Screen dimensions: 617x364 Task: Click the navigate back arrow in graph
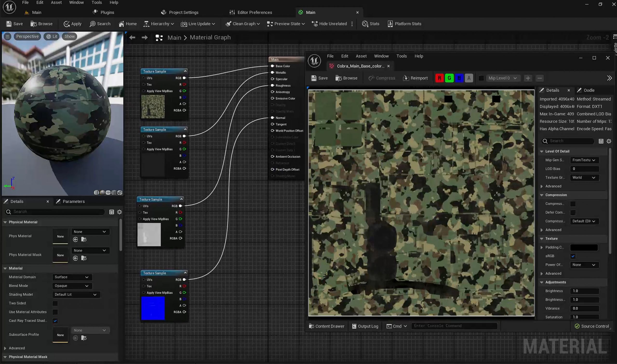132,38
